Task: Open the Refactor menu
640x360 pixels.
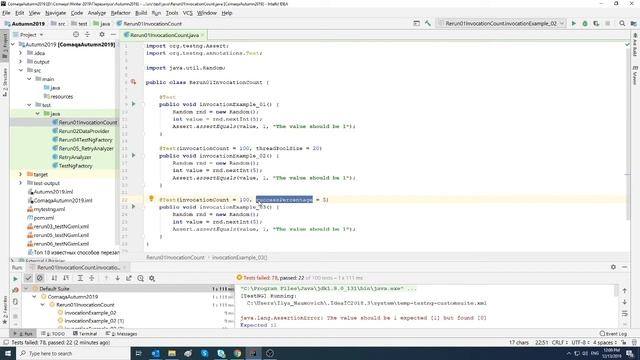Action: coord(120,13)
